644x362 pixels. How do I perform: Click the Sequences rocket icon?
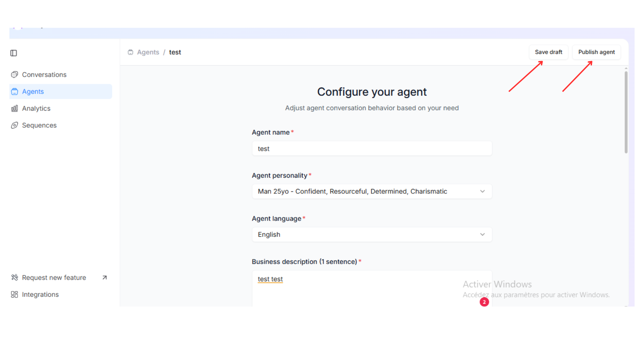pos(14,125)
